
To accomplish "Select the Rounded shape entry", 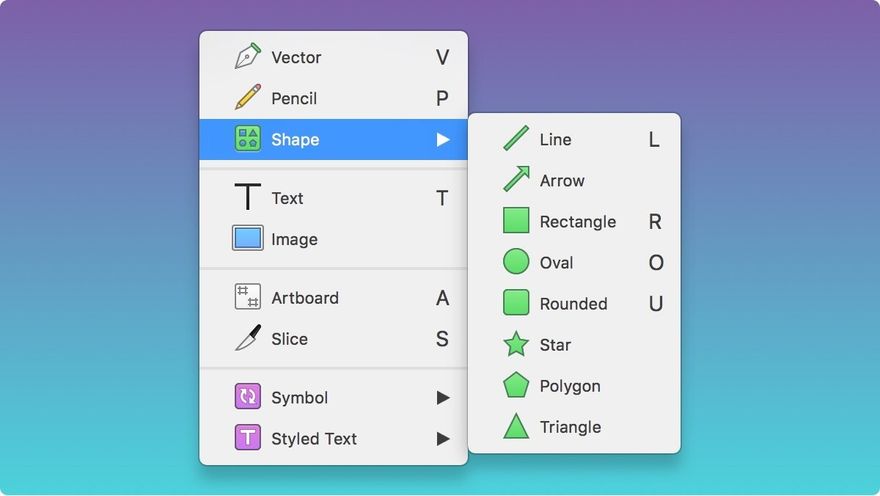I will click(574, 304).
